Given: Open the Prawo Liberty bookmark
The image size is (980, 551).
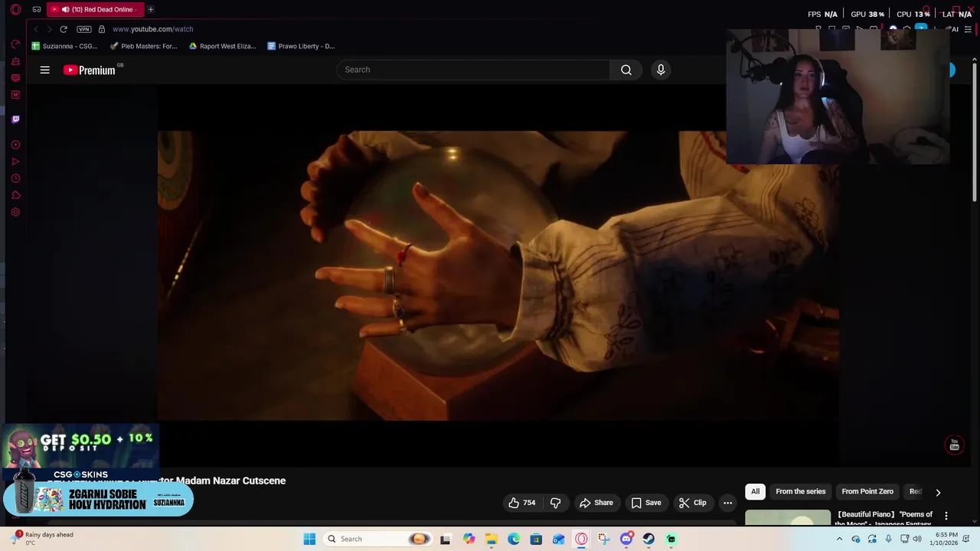Looking at the screenshot, I should [x=301, y=46].
